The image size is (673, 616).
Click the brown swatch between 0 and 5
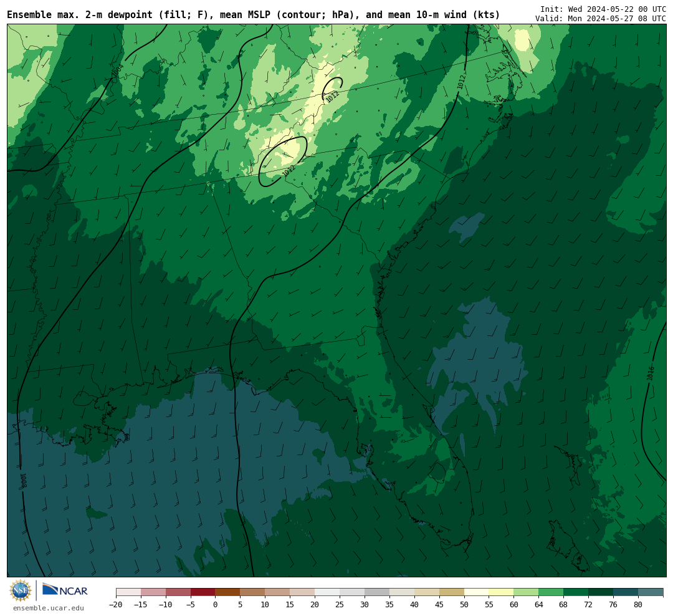(227, 593)
